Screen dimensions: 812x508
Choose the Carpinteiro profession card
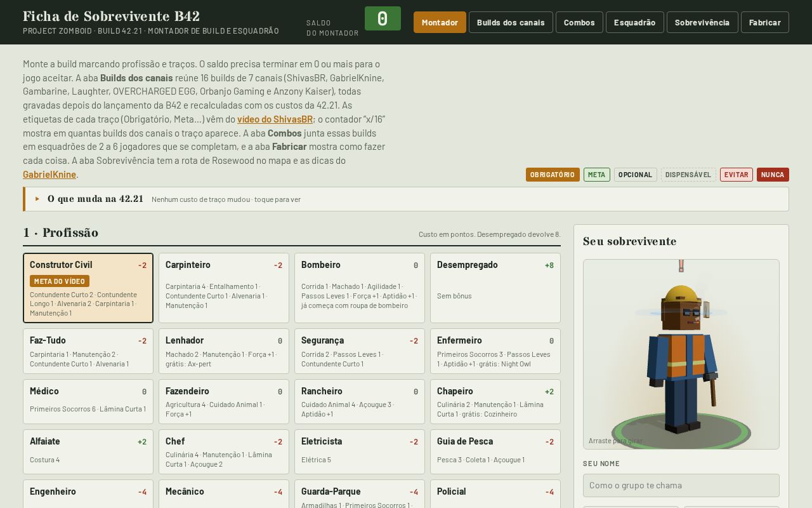[x=224, y=288]
